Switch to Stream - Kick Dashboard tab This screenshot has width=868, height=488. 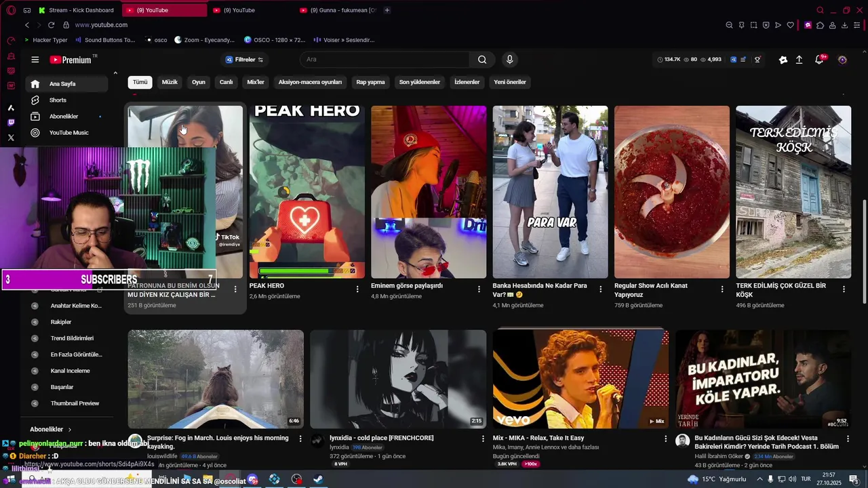76,10
